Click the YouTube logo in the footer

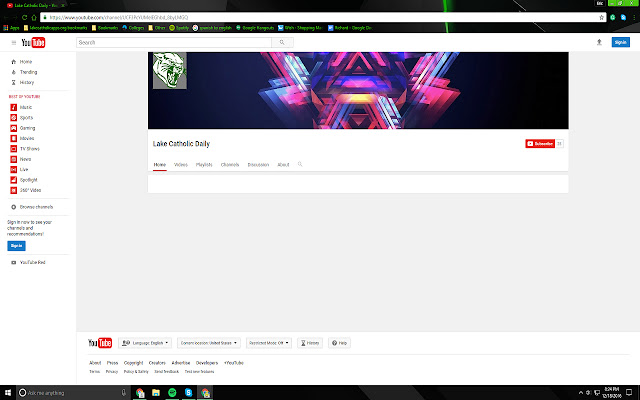point(100,343)
